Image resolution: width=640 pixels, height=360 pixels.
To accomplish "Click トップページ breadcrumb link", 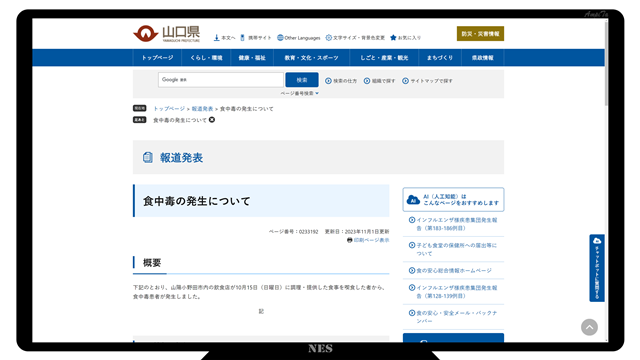I will point(169,109).
